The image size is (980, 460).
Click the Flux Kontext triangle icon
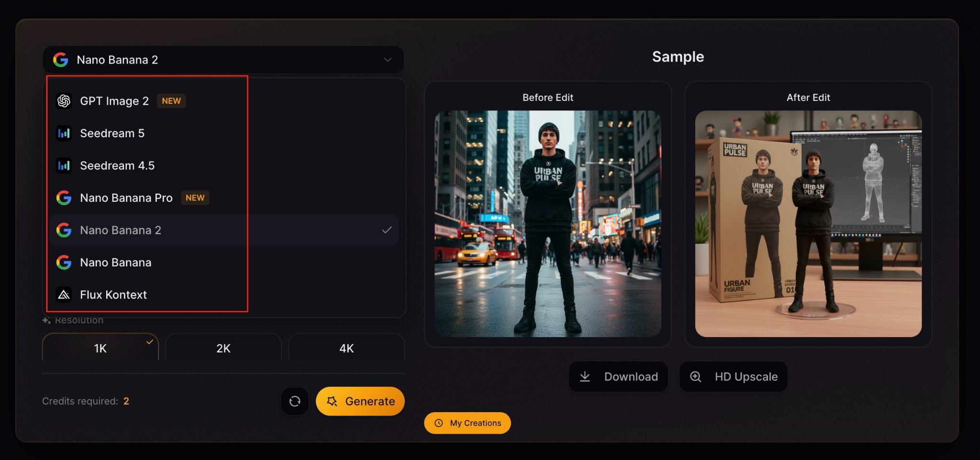point(64,295)
